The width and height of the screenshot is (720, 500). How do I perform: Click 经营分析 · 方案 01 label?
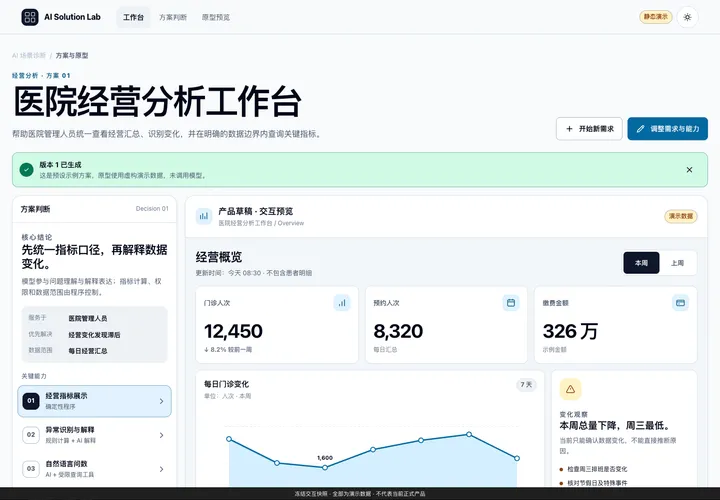[41, 75]
